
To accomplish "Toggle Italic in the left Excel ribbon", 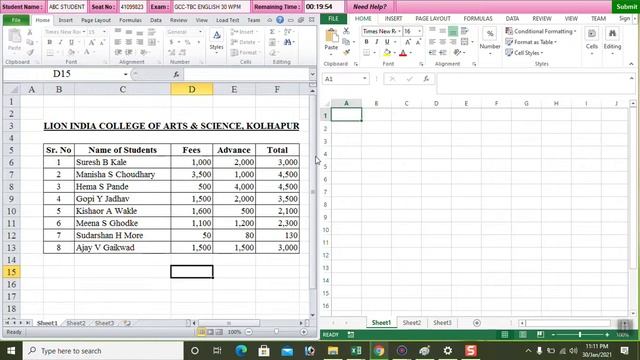I will (60, 42).
